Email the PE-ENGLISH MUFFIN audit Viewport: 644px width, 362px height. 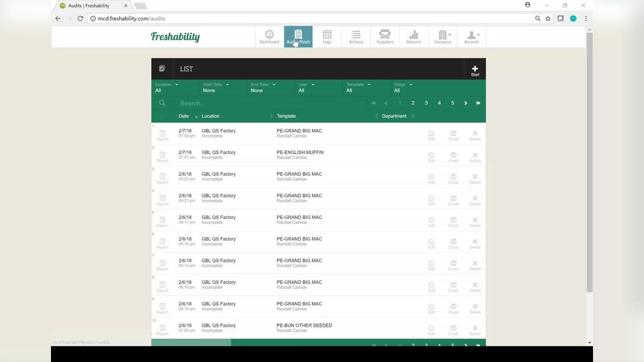(453, 156)
